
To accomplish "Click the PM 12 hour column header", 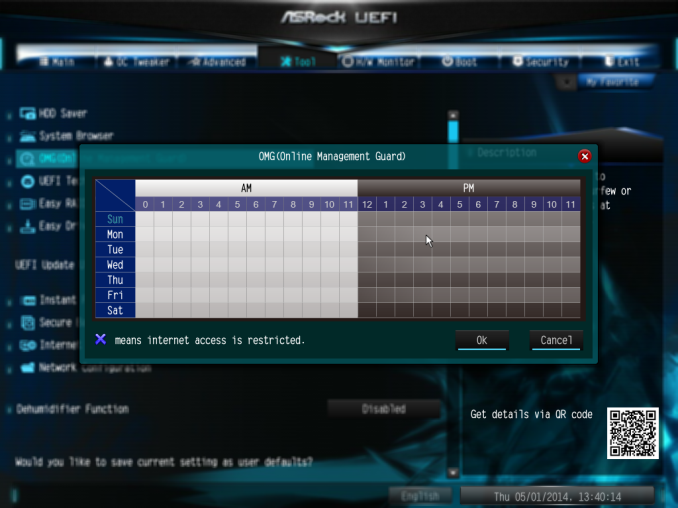I will tap(367, 204).
